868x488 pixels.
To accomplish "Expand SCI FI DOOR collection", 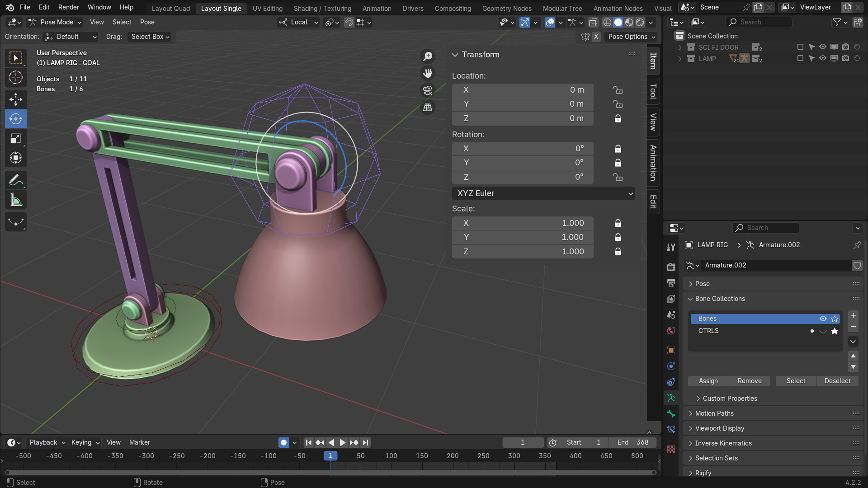I will tap(679, 47).
